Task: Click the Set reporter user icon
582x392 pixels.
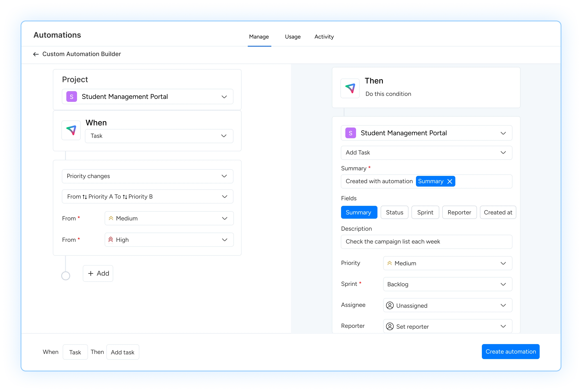Action: pyautogui.click(x=390, y=327)
